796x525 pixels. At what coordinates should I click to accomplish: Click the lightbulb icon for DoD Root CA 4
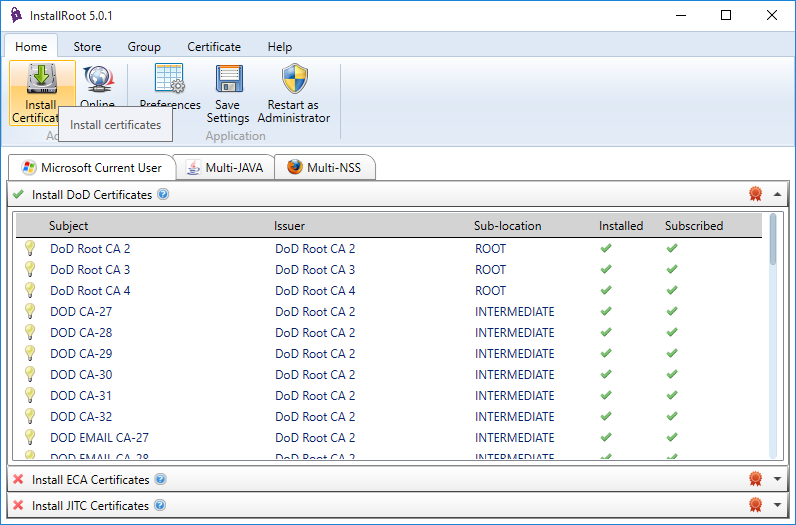coord(30,290)
